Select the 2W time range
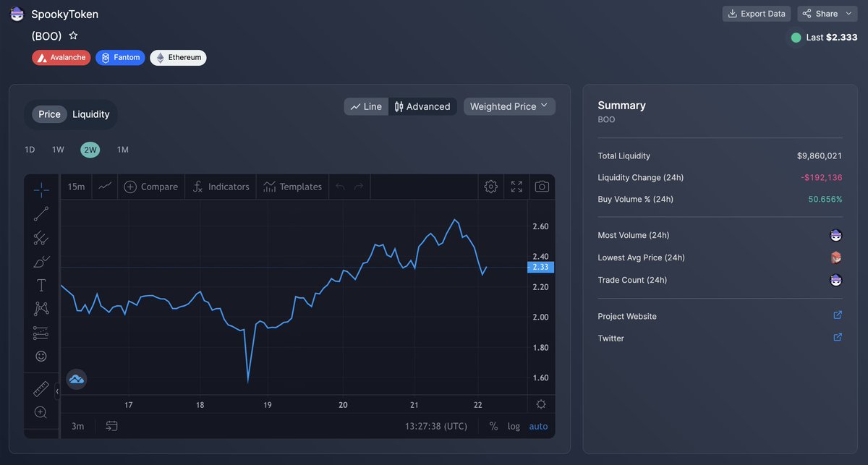This screenshot has height=465, width=868. point(90,150)
